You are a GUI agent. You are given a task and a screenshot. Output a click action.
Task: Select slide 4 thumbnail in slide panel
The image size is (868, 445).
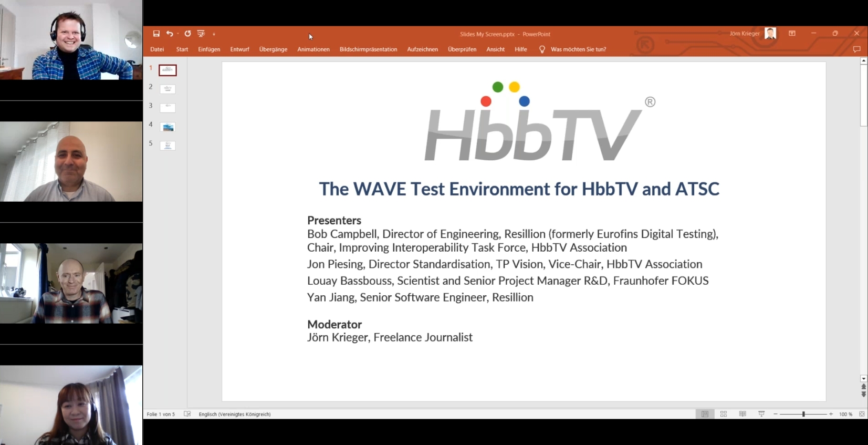point(168,127)
